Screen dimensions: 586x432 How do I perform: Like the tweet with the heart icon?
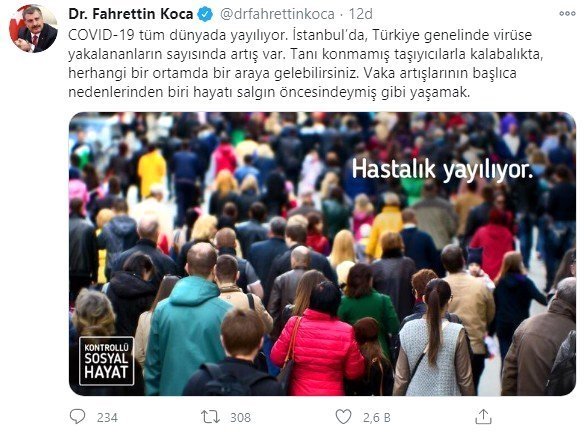(343, 417)
